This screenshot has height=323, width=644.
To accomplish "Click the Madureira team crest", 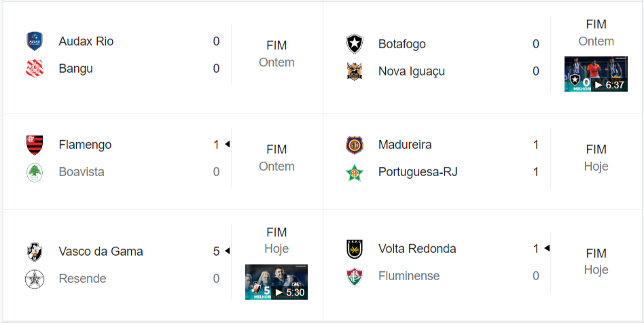I will tap(354, 145).
